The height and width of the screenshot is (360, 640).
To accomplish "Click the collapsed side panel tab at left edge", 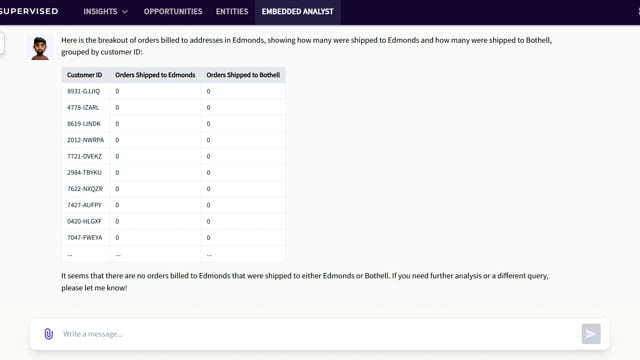I will (2, 43).
